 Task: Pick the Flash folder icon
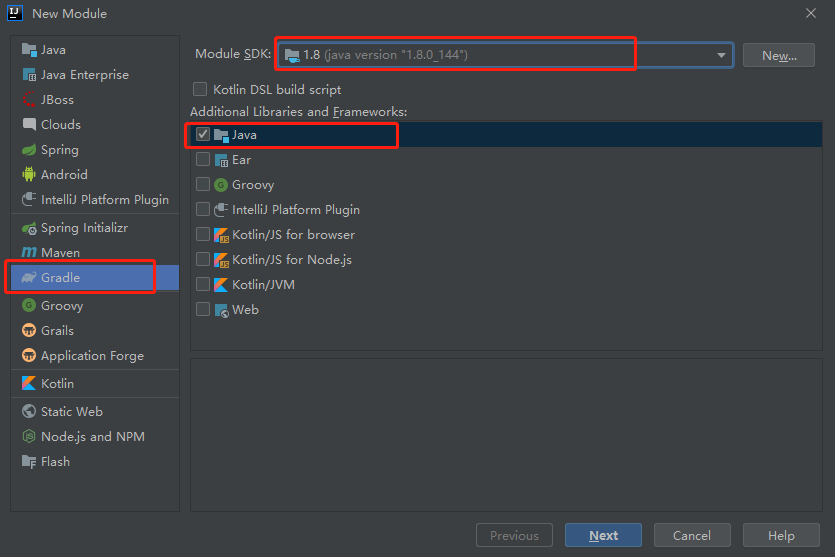pyautogui.click(x=29, y=461)
